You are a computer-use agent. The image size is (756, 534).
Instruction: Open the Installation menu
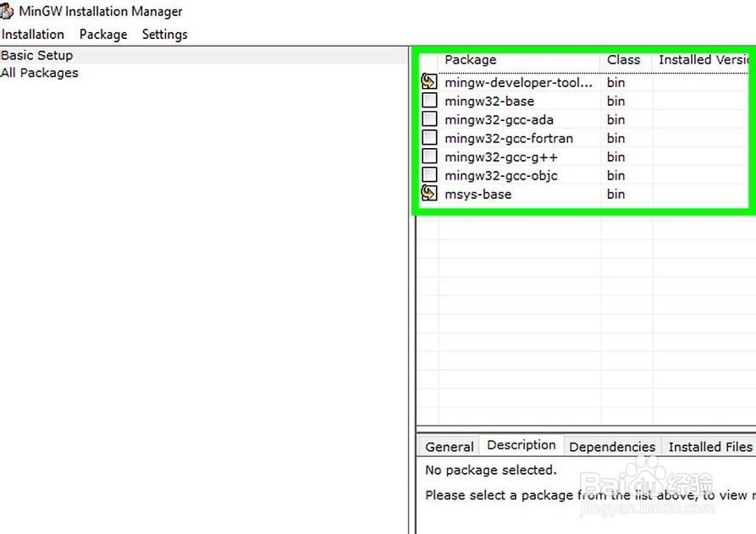pyautogui.click(x=33, y=34)
